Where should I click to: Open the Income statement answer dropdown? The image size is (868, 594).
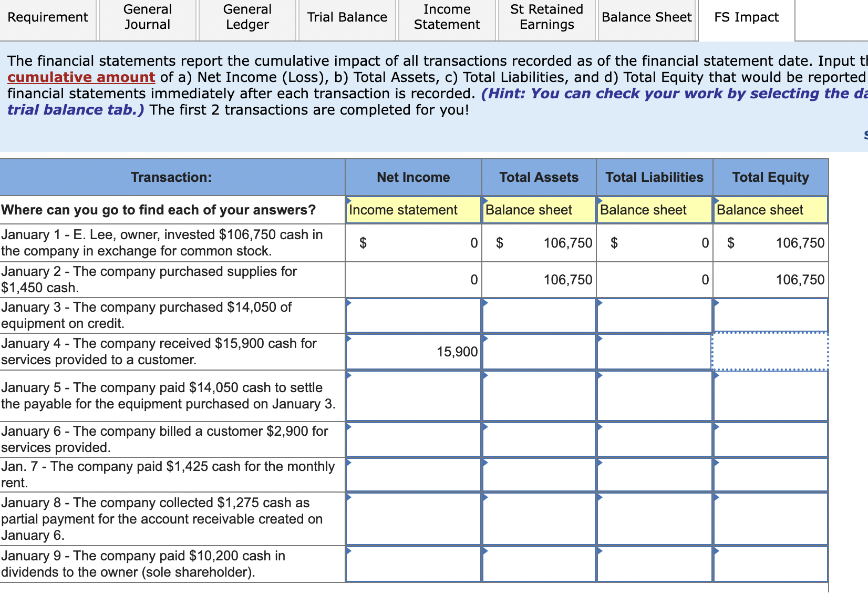coord(412,210)
